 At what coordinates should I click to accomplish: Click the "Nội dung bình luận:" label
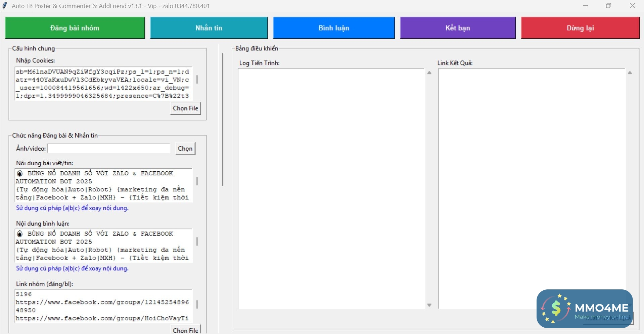click(x=43, y=223)
